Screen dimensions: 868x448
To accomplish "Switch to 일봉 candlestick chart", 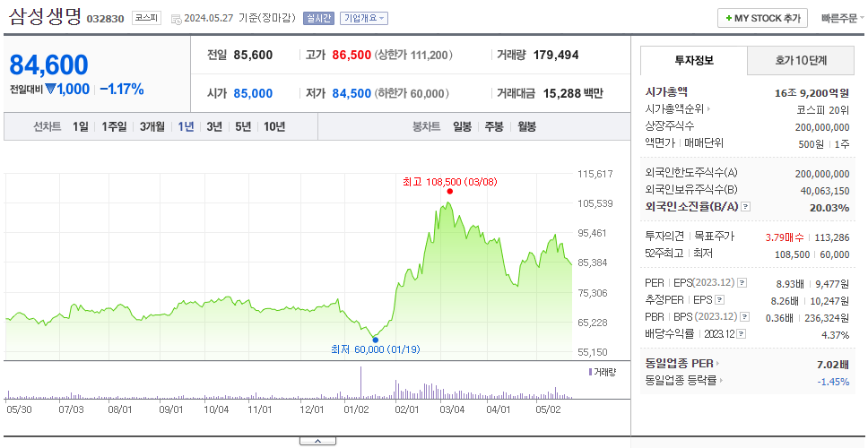I will pos(462,126).
